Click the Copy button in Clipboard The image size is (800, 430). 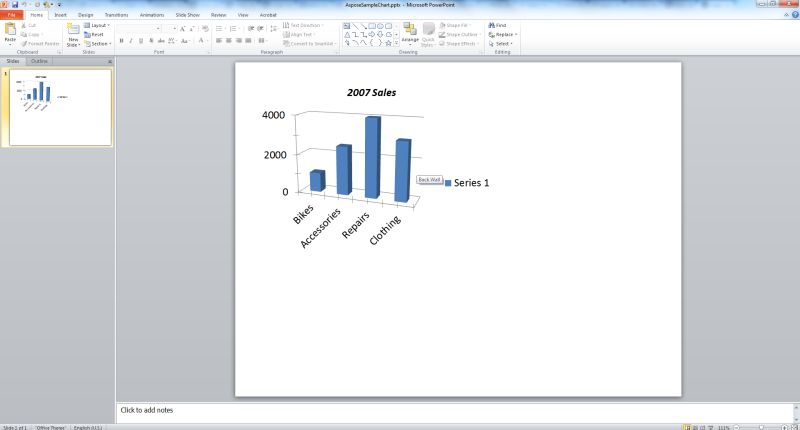pyautogui.click(x=30, y=34)
